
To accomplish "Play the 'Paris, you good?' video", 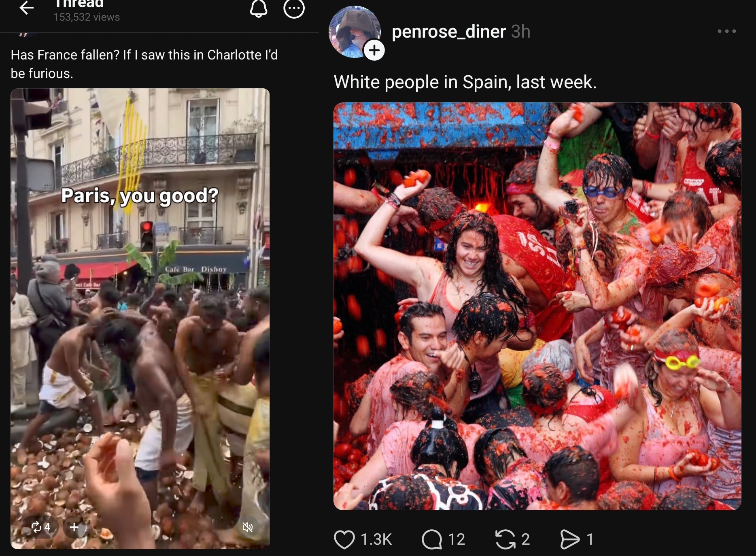I will point(140,318).
